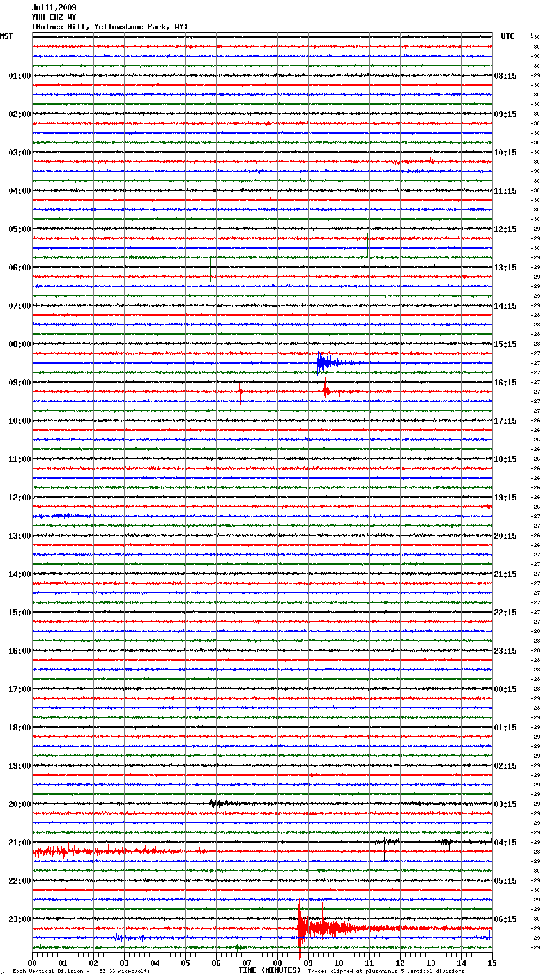Click the small red blip near minute 7.7 after 02:00
The width and height of the screenshot is (543, 980).
267,122
